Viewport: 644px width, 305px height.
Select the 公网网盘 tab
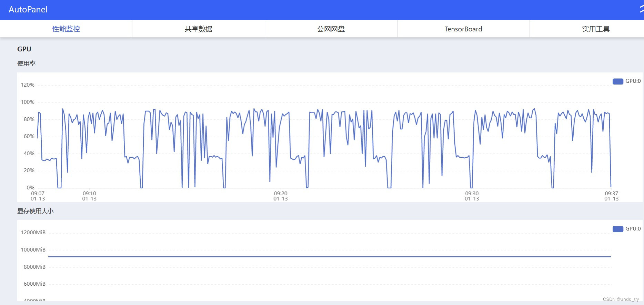331,29
